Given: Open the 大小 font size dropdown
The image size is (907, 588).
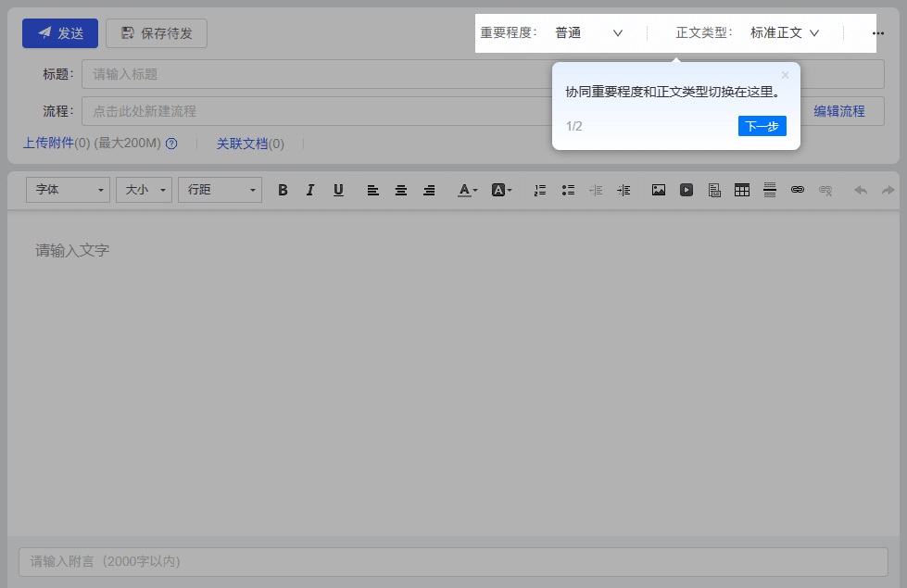Looking at the screenshot, I should tap(144, 190).
